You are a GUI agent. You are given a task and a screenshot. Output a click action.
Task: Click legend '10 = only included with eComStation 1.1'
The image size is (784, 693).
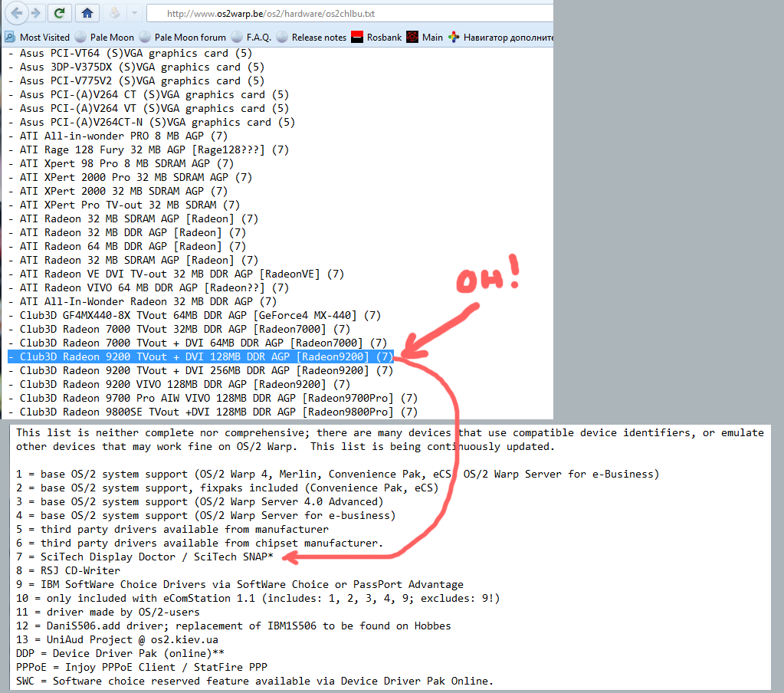coord(258,599)
